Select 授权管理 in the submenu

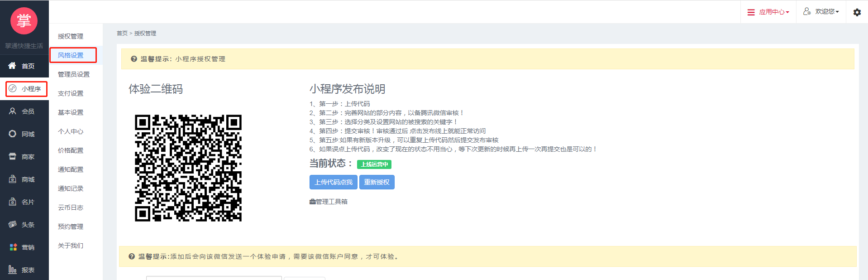pyautogui.click(x=71, y=36)
